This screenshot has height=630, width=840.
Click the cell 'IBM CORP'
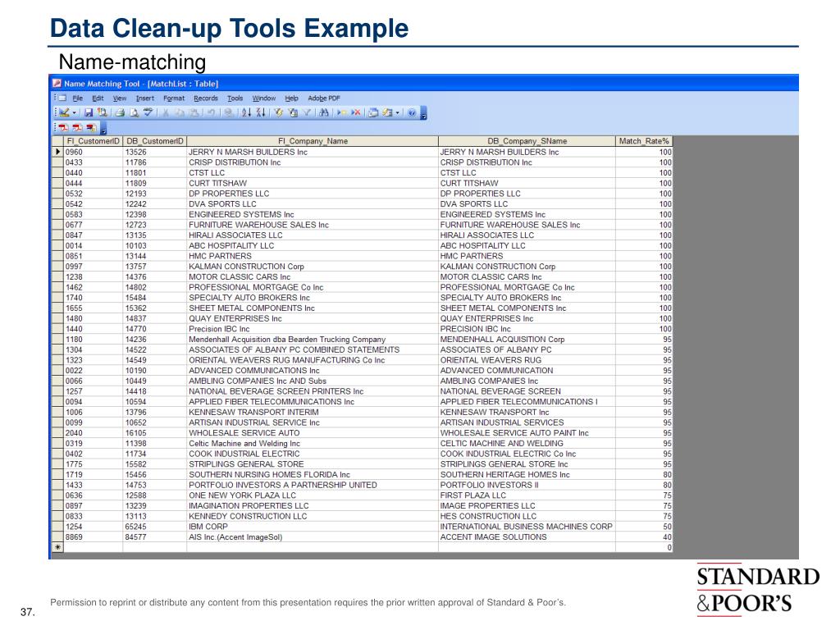pos(313,526)
